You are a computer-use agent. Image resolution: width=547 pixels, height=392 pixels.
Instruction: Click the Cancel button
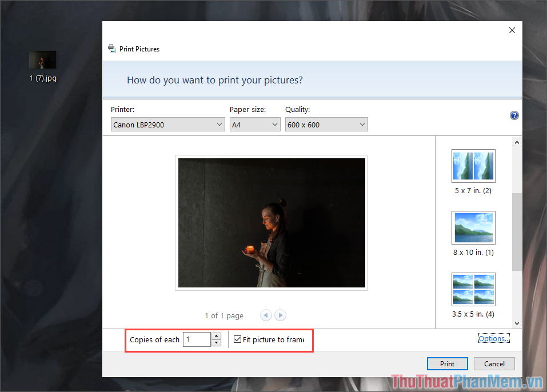click(x=494, y=364)
